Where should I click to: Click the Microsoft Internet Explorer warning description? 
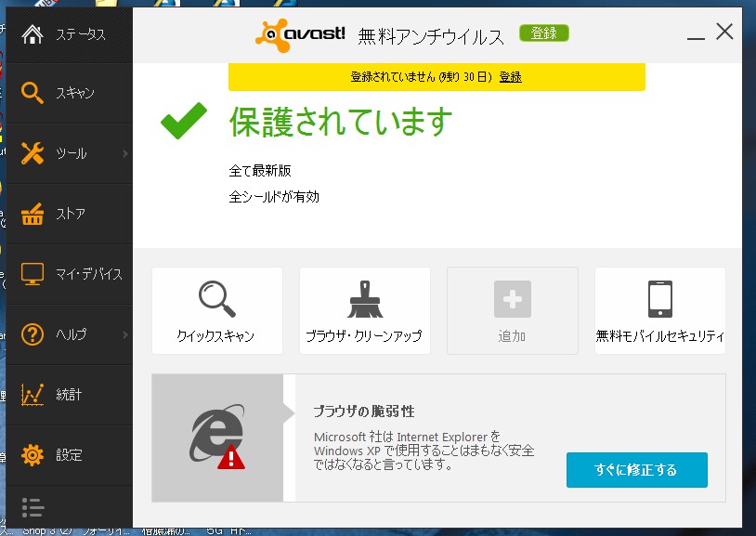[424, 451]
